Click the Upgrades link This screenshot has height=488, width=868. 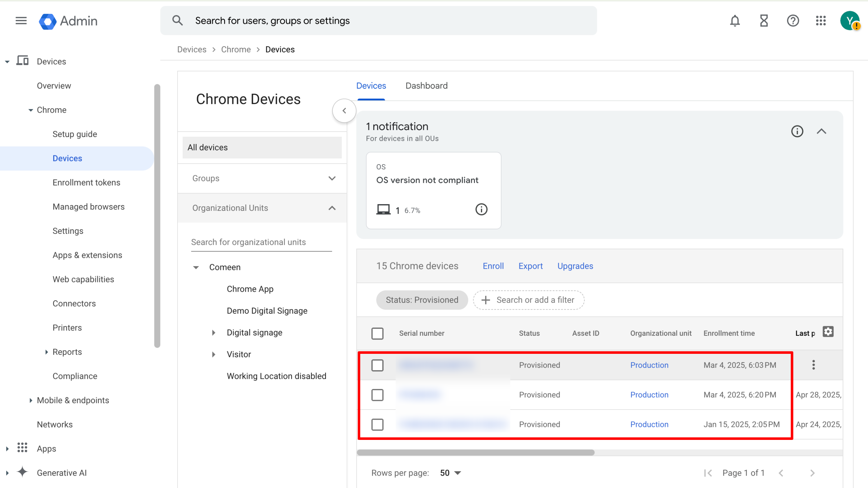(x=575, y=266)
